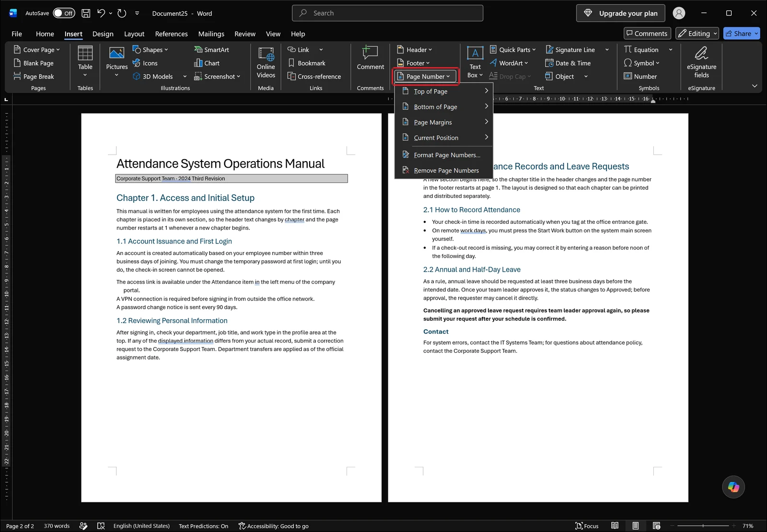
Task: Open the Header dropdown
Action: click(x=415, y=50)
